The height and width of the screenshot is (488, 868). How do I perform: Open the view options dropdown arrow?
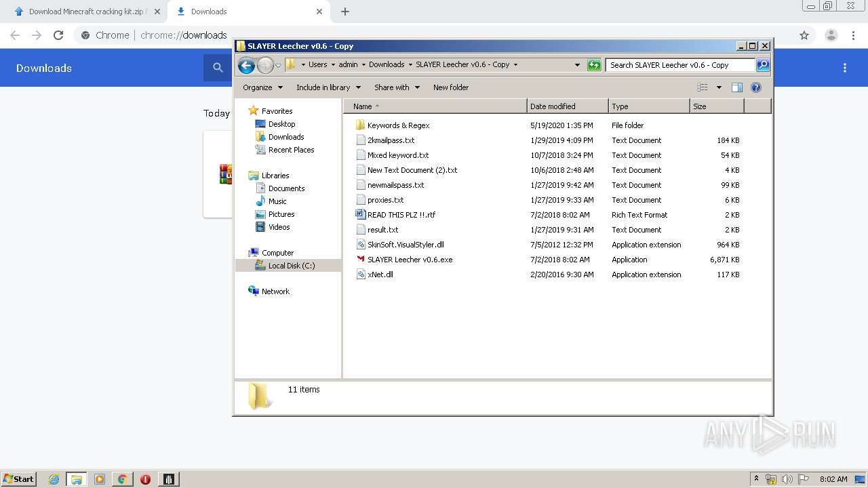pos(719,87)
